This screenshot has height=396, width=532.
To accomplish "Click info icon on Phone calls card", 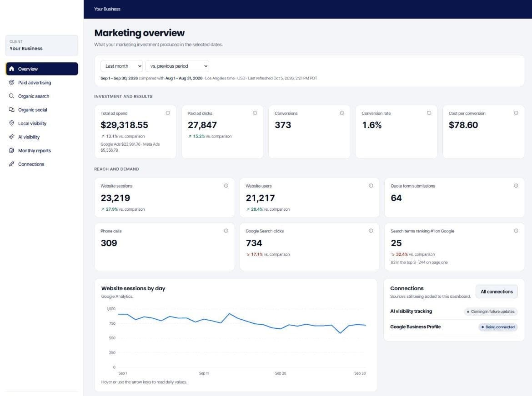I will click(x=226, y=231).
